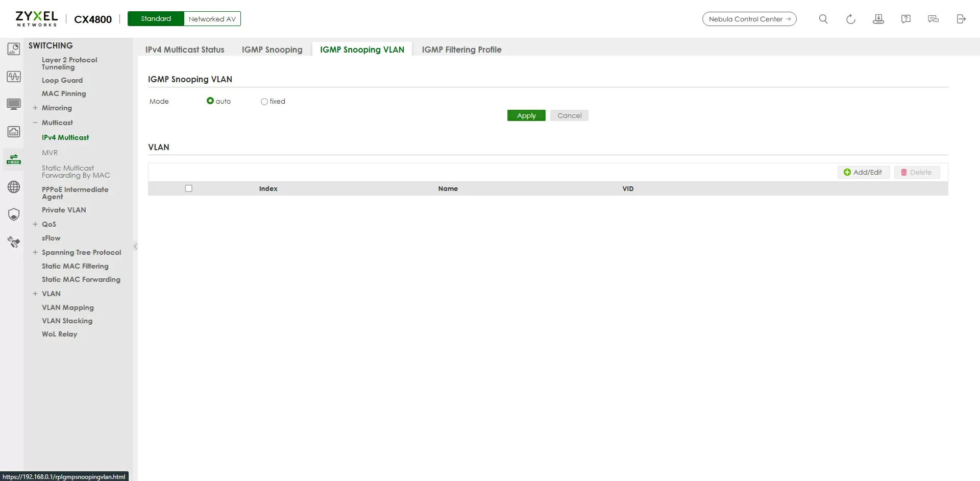The height and width of the screenshot is (481, 980).
Task: Click the logout icon in header
Action: pyautogui.click(x=961, y=19)
